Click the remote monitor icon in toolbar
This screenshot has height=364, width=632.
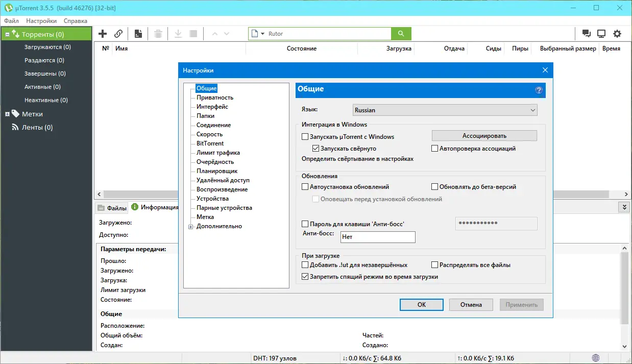pyautogui.click(x=601, y=34)
